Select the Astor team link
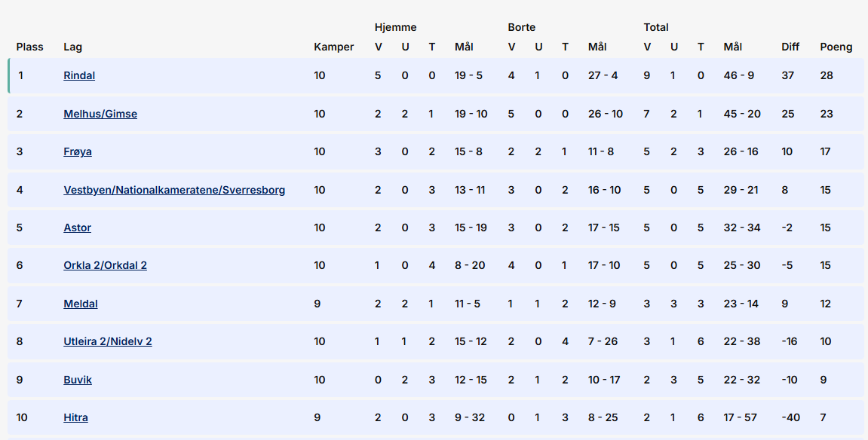868x440 pixels. [x=77, y=228]
